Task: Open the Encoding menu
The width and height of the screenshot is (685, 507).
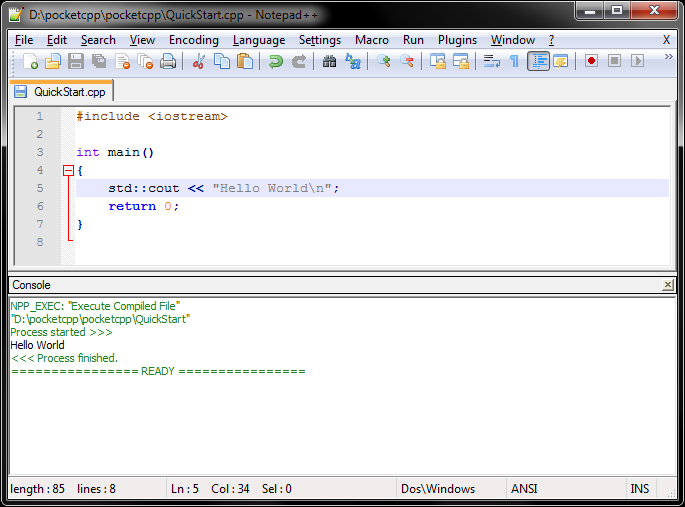Action: pyautogui.click(x=194, y=40)
